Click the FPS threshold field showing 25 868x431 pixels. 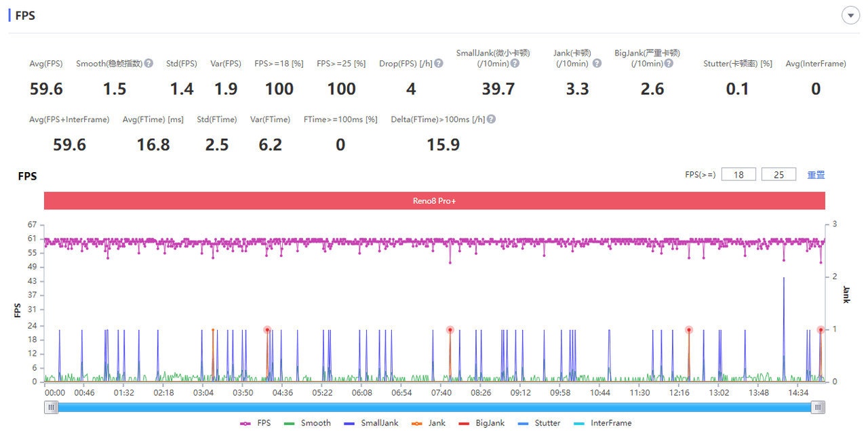click(778, 175)
